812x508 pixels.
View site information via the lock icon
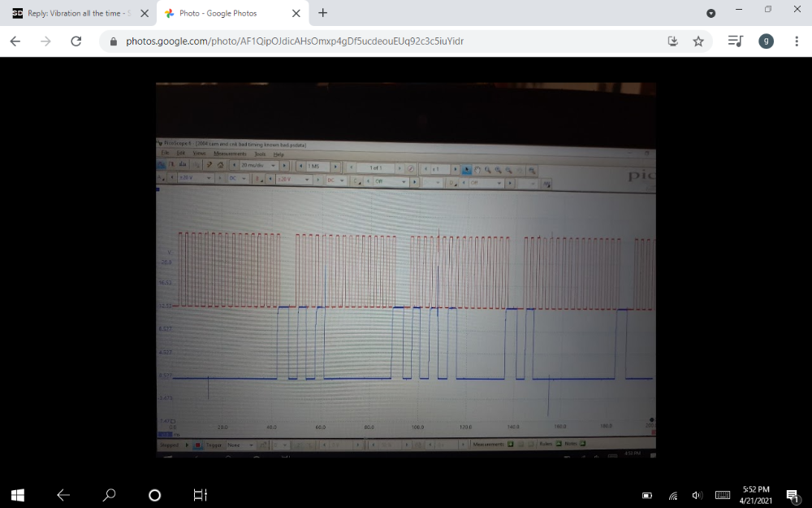113,41
